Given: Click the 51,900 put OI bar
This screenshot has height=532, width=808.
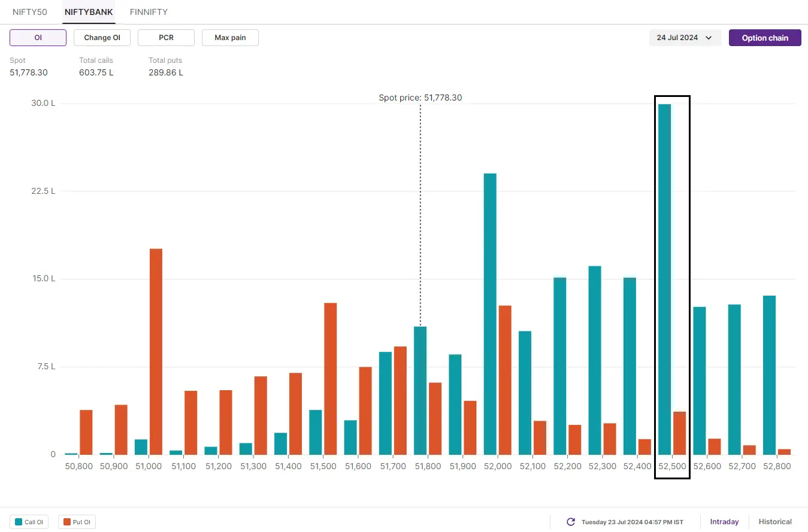Looking at the screenshot, I should [470, 428].
